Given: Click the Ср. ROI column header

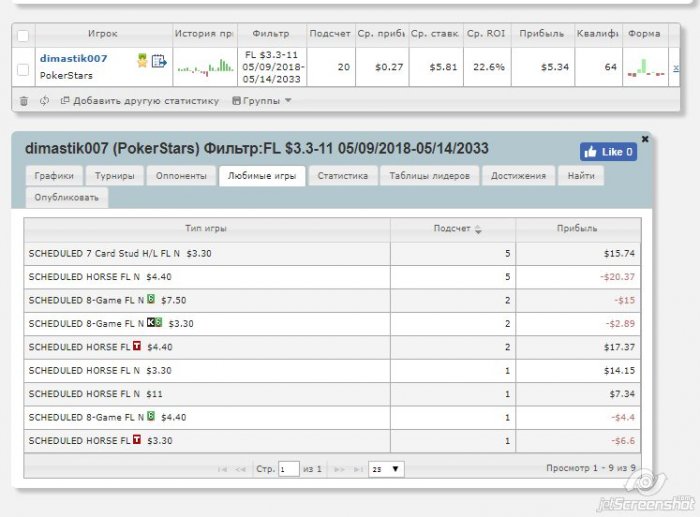Looking at the screenshot, I should click(x=486, y=34).
